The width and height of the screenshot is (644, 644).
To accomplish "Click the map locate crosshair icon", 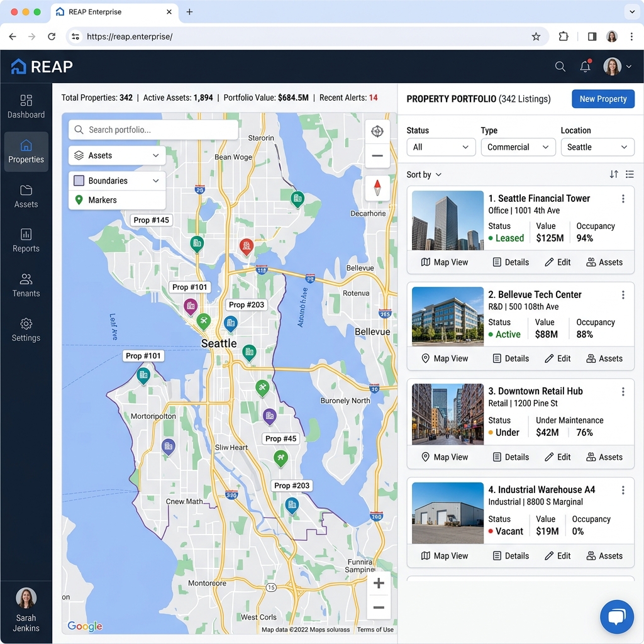I will [377, 131].
